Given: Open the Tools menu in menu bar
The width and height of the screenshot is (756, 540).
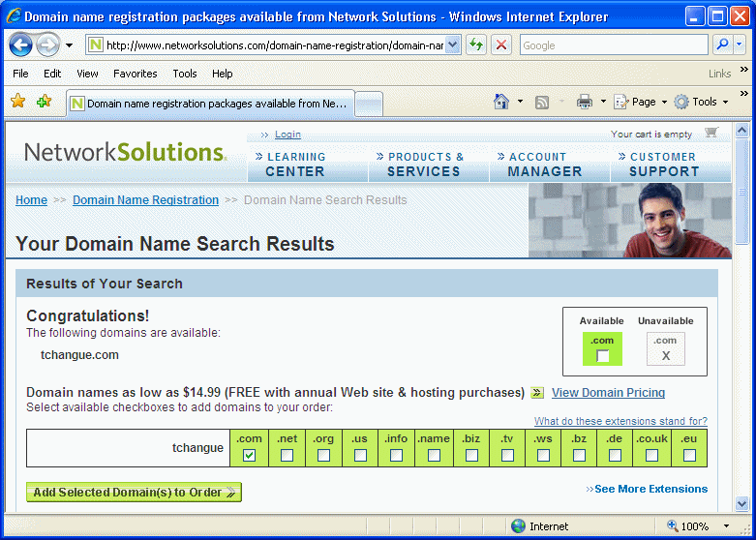Looking at the screenshot, I should [185, 74].
